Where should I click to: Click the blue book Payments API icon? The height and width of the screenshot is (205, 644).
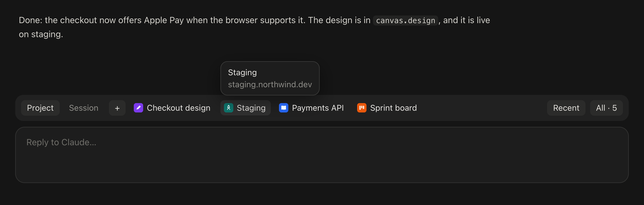[284, 108]
